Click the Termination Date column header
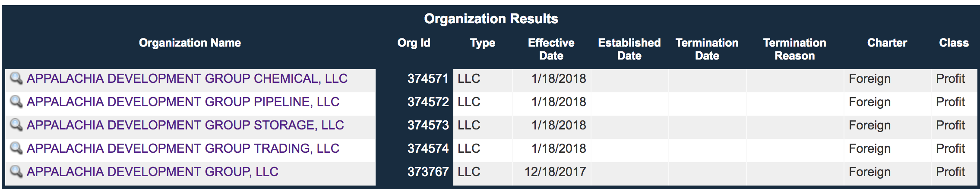Image resolution: width=980 pixels, height=189 pixels. coord(707,49)
